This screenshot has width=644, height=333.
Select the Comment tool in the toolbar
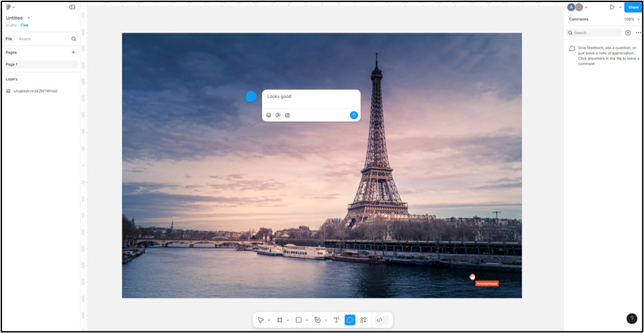pyautogui.click(x=350, y=320)
